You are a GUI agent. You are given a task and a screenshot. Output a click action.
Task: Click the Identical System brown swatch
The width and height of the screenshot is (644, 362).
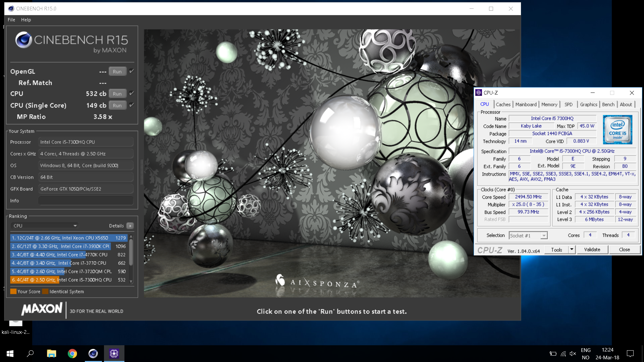(x=45, y=291)
